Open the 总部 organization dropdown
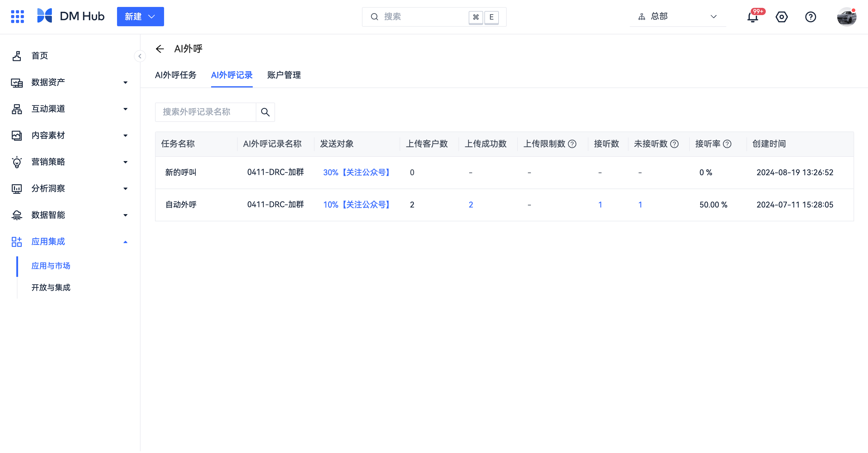Viewport: 868px width, 453px height. pyautogui.click(x=678, y=17)
